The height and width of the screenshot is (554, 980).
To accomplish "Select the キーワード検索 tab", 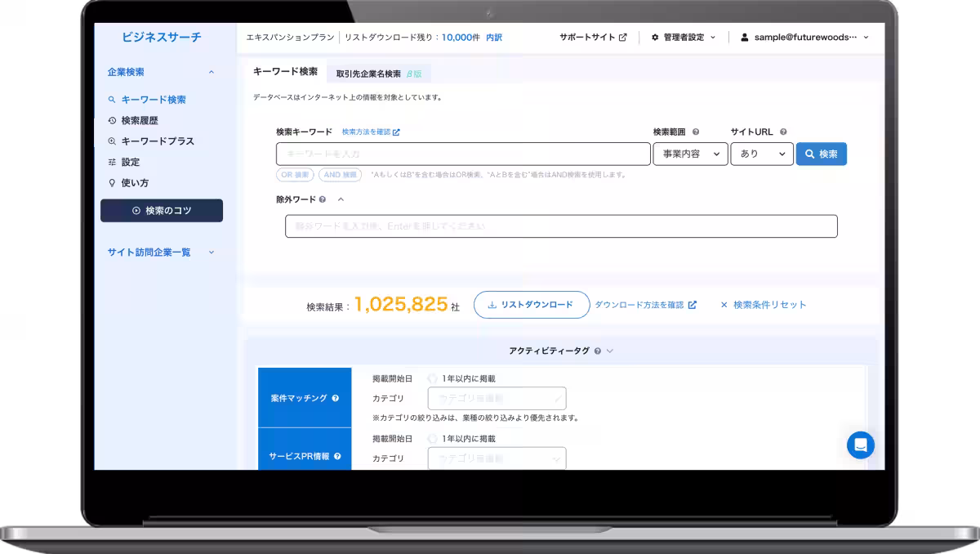I will (285, 72).
